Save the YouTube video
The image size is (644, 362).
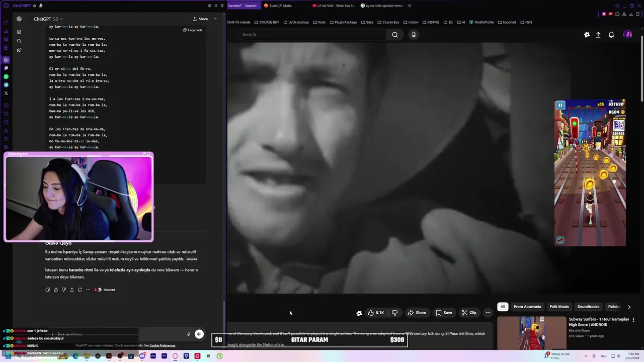pyautogui.click(x=444, y=313)
